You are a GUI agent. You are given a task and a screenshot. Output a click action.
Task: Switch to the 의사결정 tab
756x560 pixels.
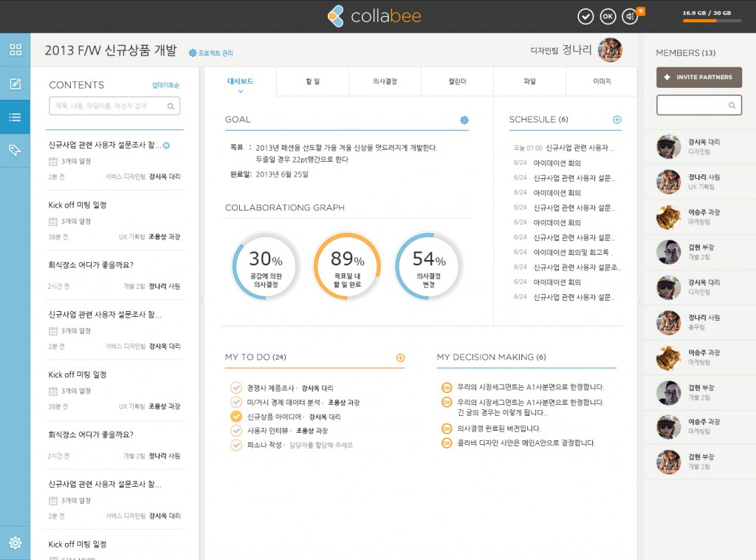click(x=385, y=81)
